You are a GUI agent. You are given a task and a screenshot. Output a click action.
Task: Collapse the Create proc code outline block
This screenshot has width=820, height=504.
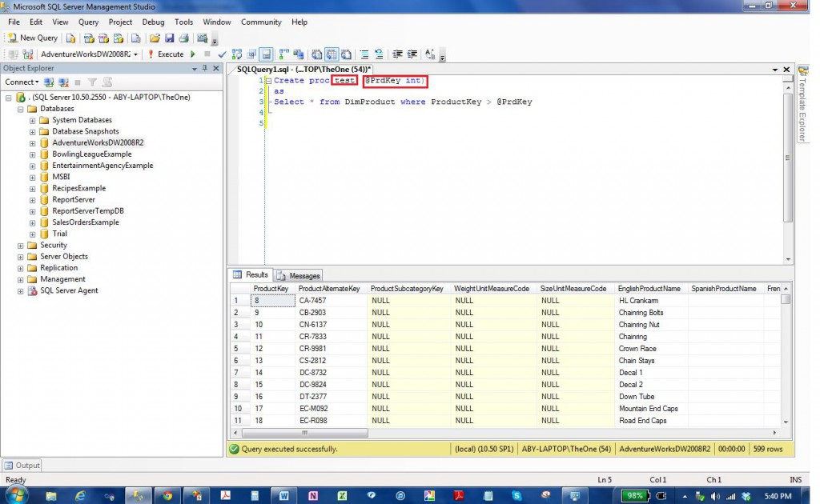coord(267,81)
